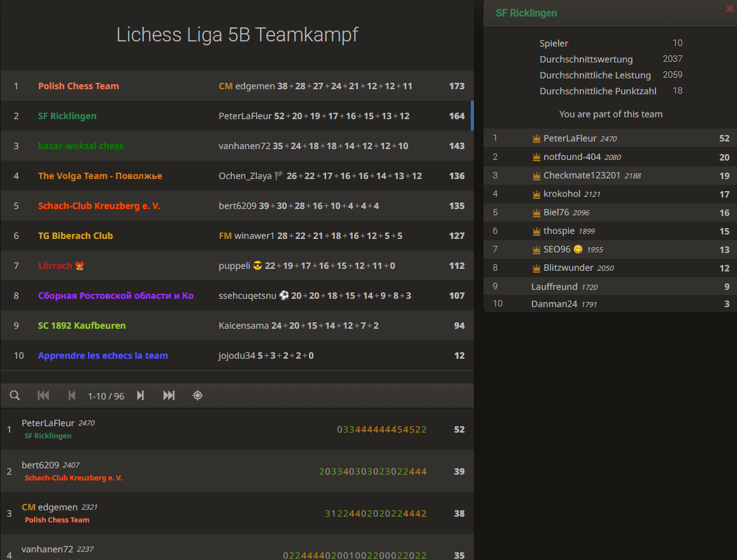Jump to first page of standings

[x=43, y=396]
